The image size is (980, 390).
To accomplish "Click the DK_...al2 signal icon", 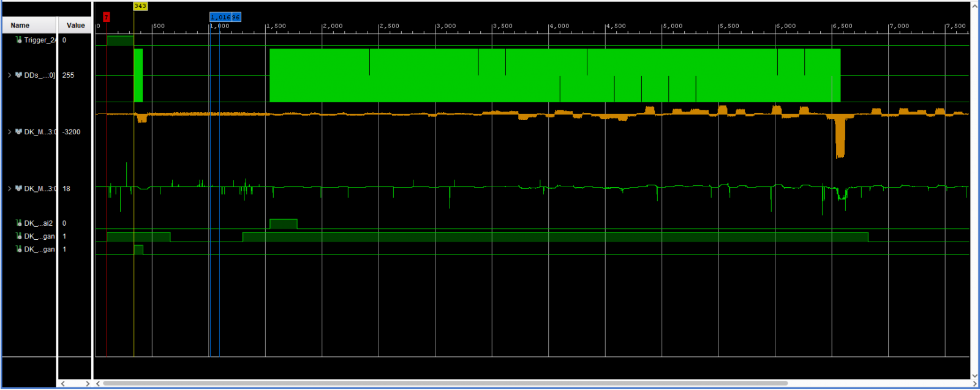I will (x=19, y=223).
